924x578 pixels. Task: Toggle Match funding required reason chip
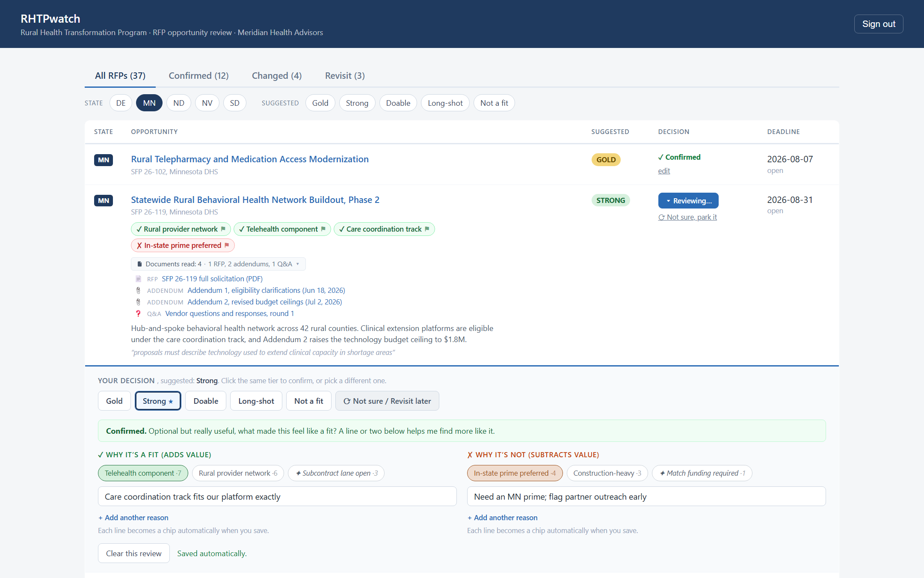click(x=702, y=473)
